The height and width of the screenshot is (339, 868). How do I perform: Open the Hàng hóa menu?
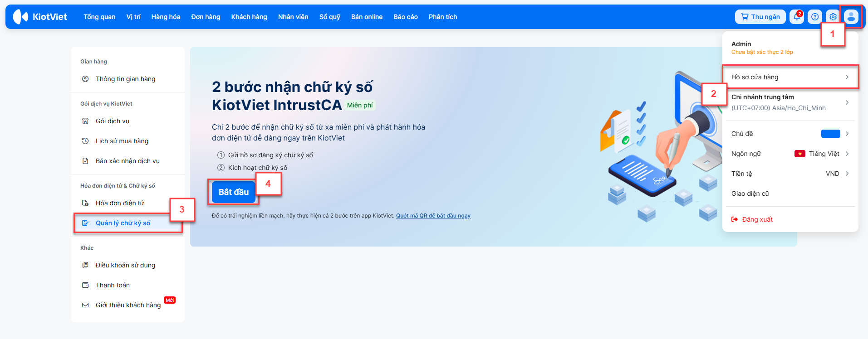coord(166,17)
